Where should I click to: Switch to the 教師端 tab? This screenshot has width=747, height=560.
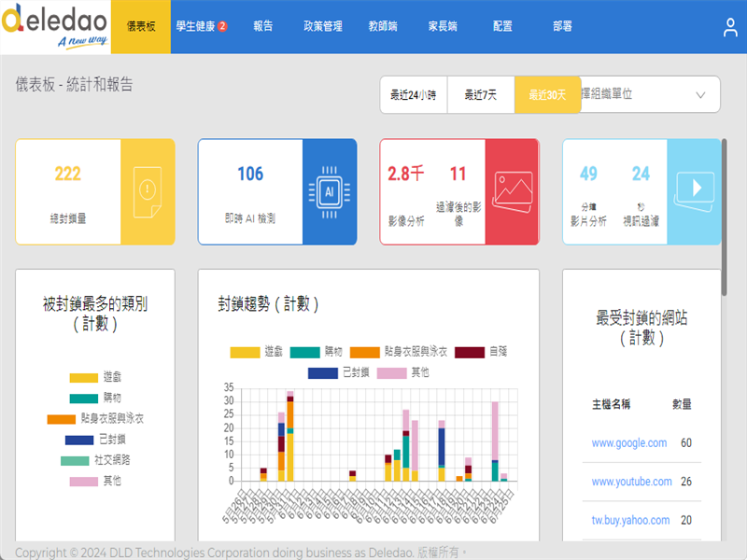pos(383,26)
